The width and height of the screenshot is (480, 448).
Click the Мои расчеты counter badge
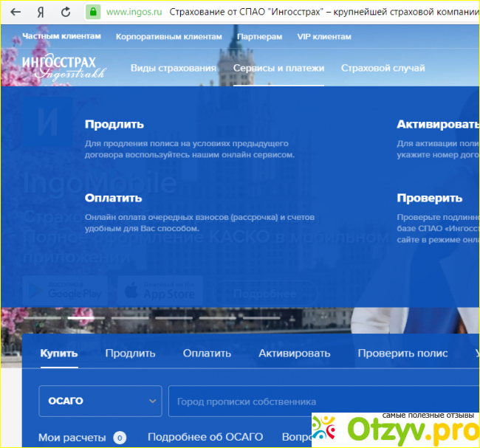(x=120, y=437)
